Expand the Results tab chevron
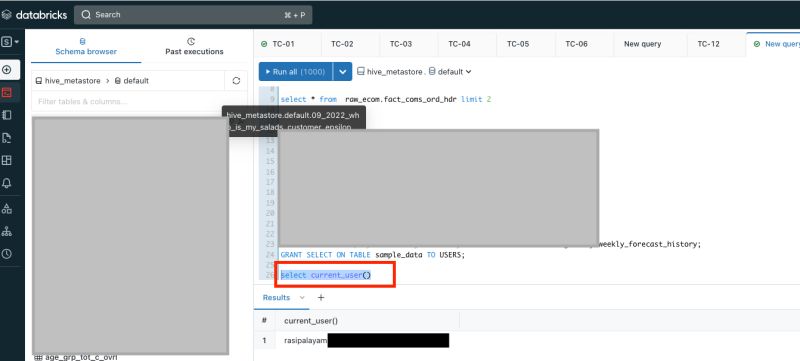800x361 pixels. [302, 297]
